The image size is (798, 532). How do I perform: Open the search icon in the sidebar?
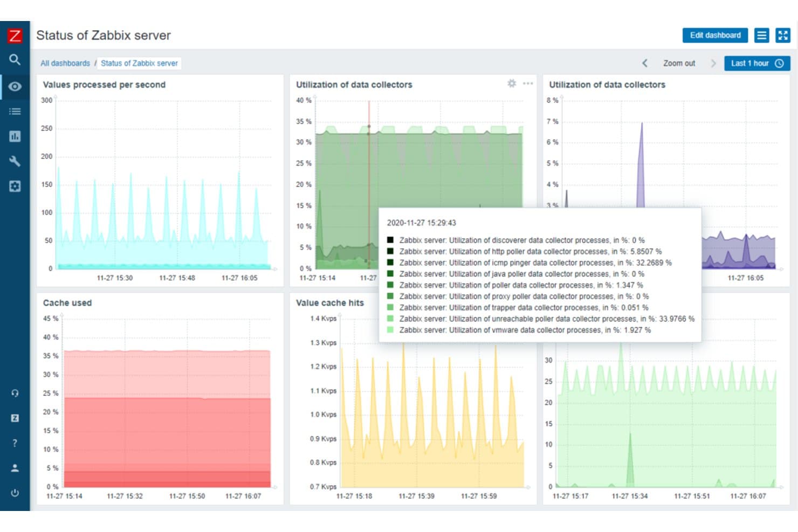15,59
